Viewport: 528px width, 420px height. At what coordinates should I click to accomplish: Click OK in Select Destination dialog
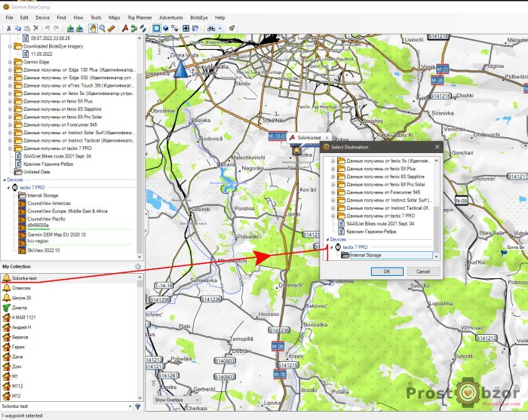click(387, 271)
